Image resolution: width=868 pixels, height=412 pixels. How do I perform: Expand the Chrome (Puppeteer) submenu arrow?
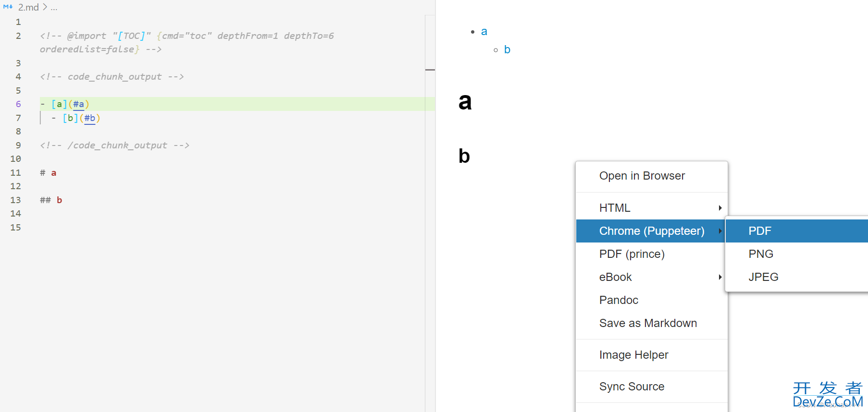click(x=720, y=231)
